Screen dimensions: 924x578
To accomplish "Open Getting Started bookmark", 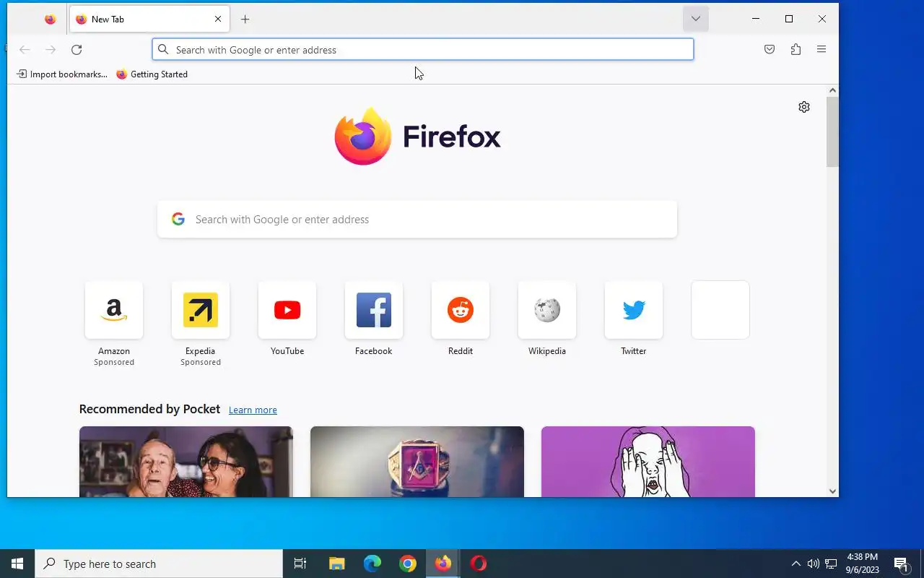I will tap(152, 74).
